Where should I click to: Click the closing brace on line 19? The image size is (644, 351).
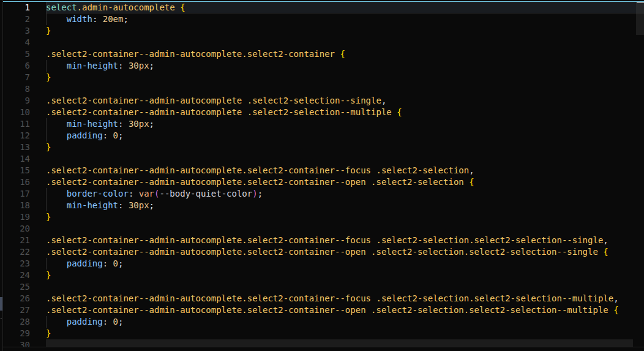click(49, 217)
